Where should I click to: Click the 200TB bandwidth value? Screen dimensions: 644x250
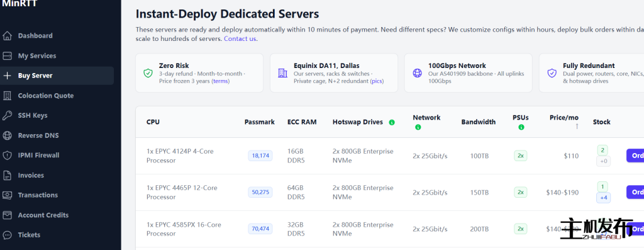tap(480, 229)
